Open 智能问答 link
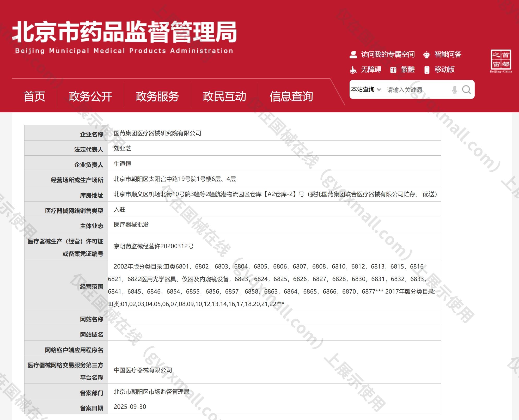519x420 pixels. click(448, 54)
